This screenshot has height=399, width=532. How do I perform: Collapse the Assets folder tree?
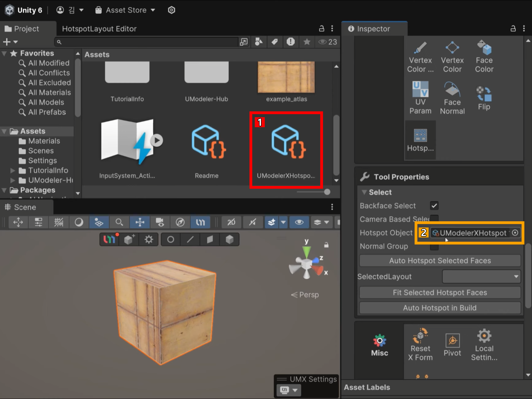(x=4, y=131)
